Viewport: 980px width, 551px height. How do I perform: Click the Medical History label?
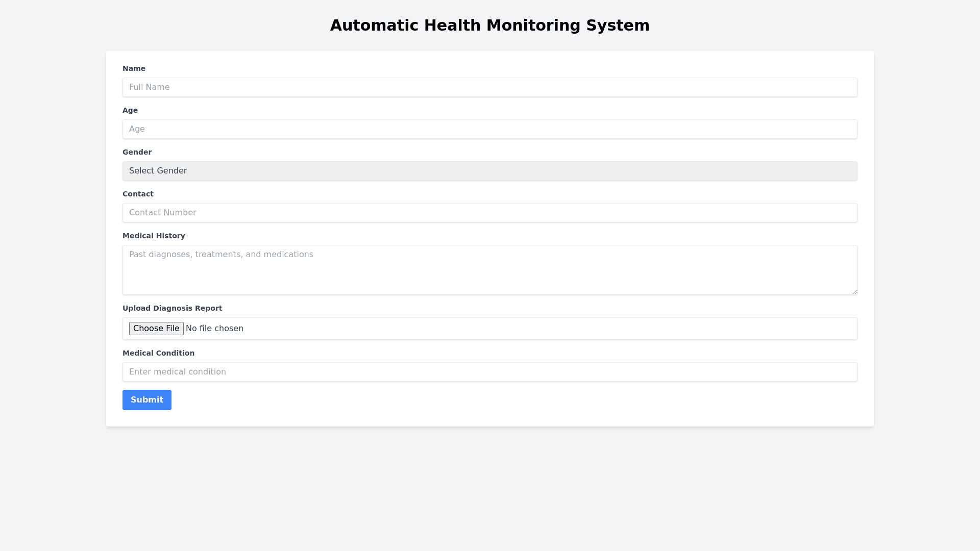(x=154, y=236)
